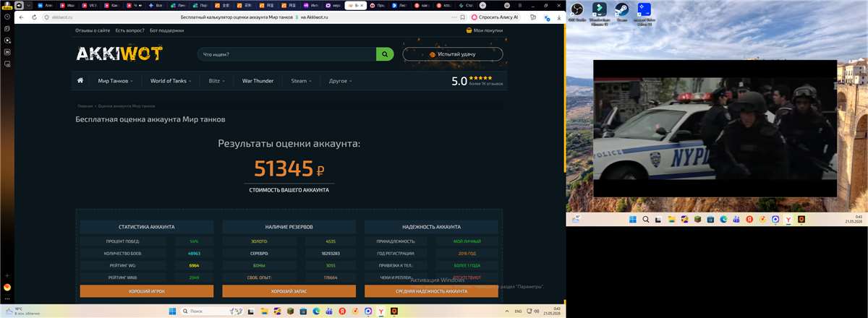Image resolution: width=868 pixels, height=318 pixels.
Task: Click the 4535 gold value
Action: click(x=331, y=241)
